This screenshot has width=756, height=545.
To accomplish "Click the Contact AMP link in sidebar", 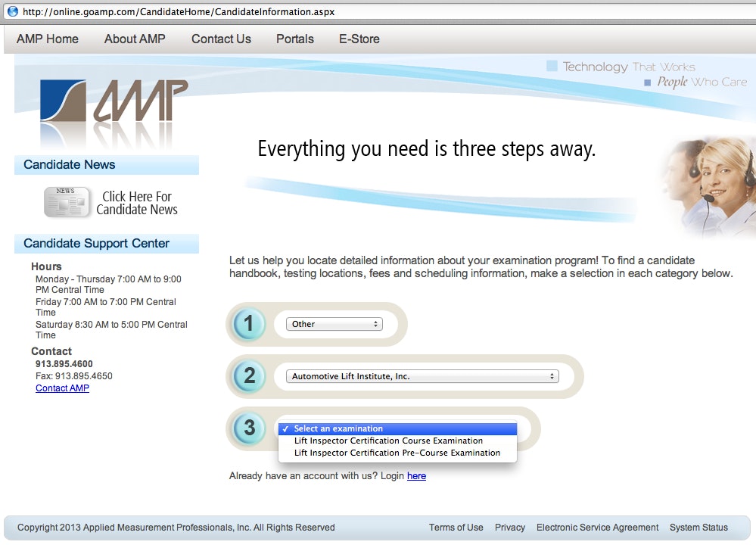I will pyautogui.click(x=62, y=388).
